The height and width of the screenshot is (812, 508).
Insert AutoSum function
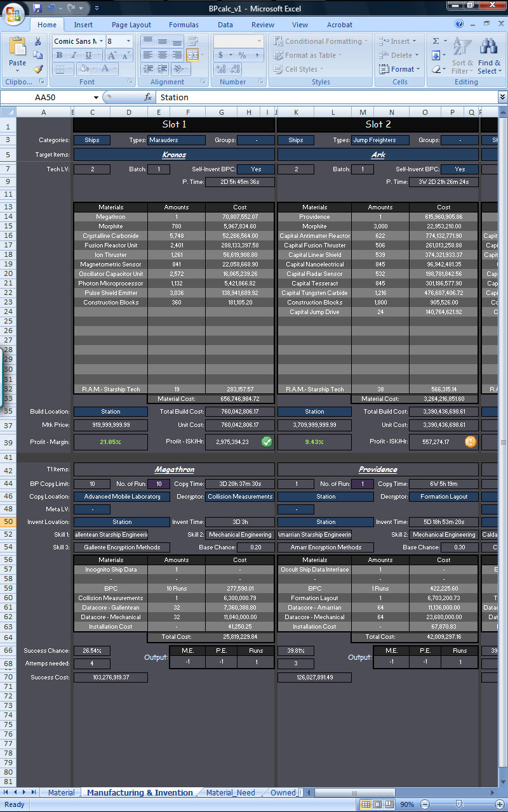point(436,41)
